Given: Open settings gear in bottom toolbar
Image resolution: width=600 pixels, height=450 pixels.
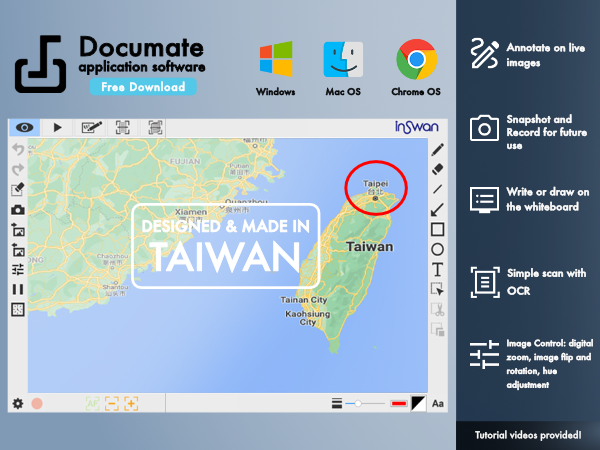Looking at the screenshot, I should click(x=18, y=403).
